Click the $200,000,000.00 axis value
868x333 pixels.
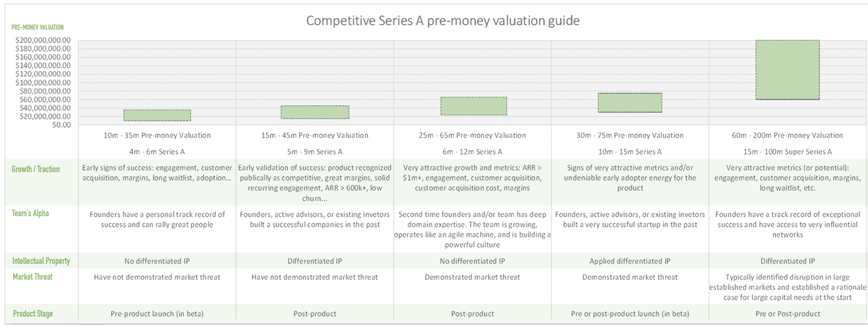pyautogui.click(x=44, y=40)
